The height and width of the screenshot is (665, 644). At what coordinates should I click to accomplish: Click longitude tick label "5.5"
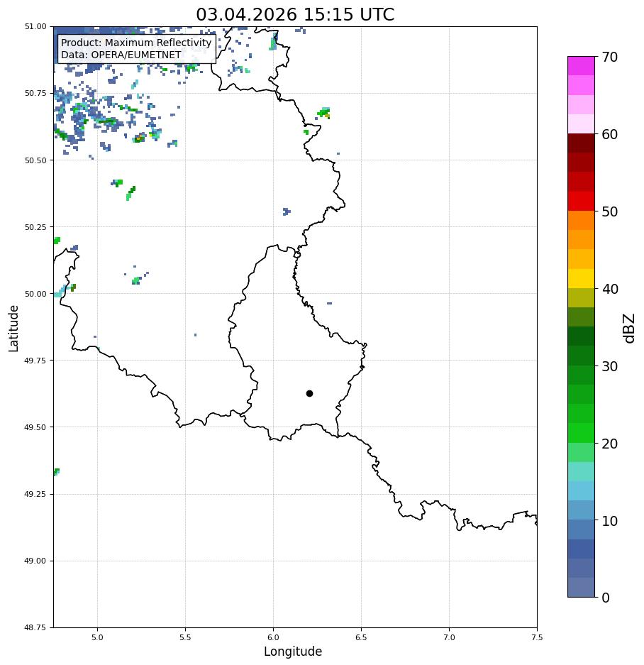point(185,637)
